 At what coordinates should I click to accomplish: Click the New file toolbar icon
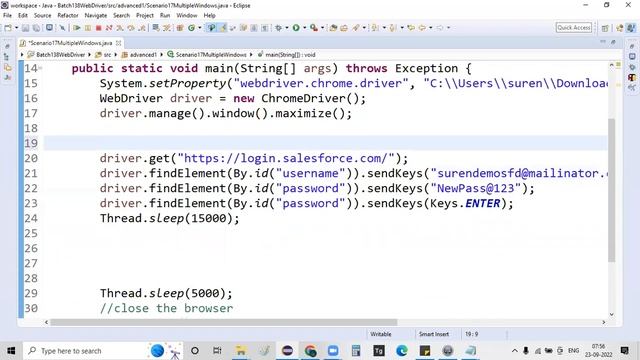8,28
